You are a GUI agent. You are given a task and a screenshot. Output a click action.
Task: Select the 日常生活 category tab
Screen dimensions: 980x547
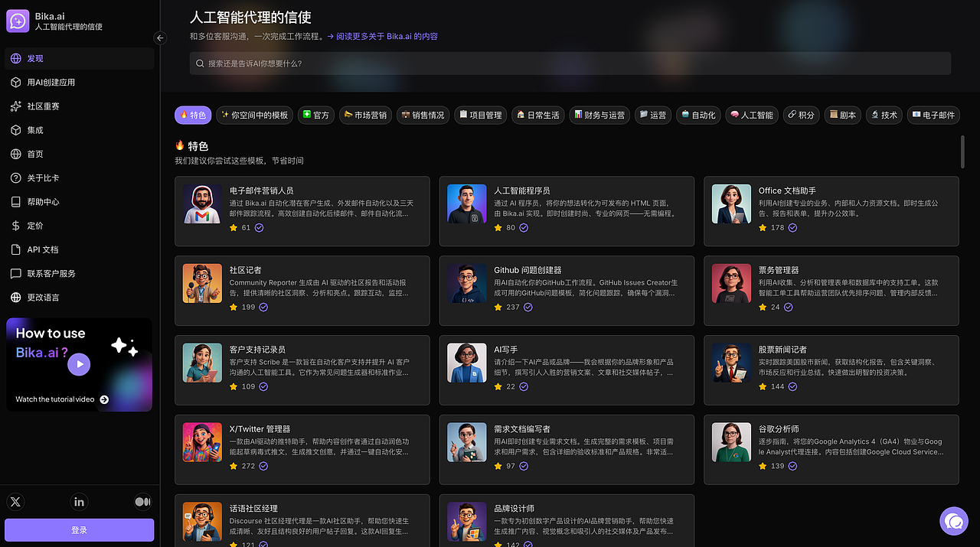pos(537,115)
